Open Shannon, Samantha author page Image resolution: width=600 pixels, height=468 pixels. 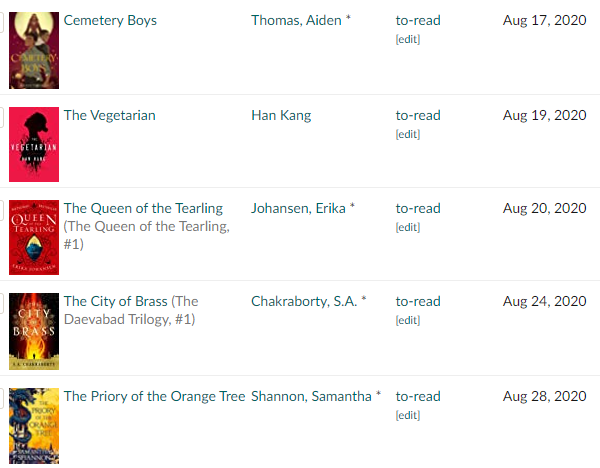(x=312, y=396)
